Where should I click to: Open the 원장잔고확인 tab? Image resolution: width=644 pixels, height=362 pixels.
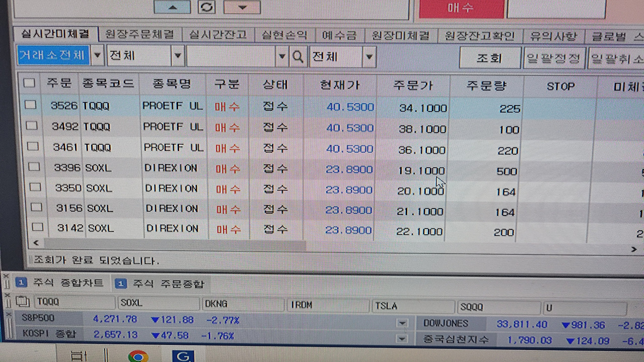click(480, 36)
